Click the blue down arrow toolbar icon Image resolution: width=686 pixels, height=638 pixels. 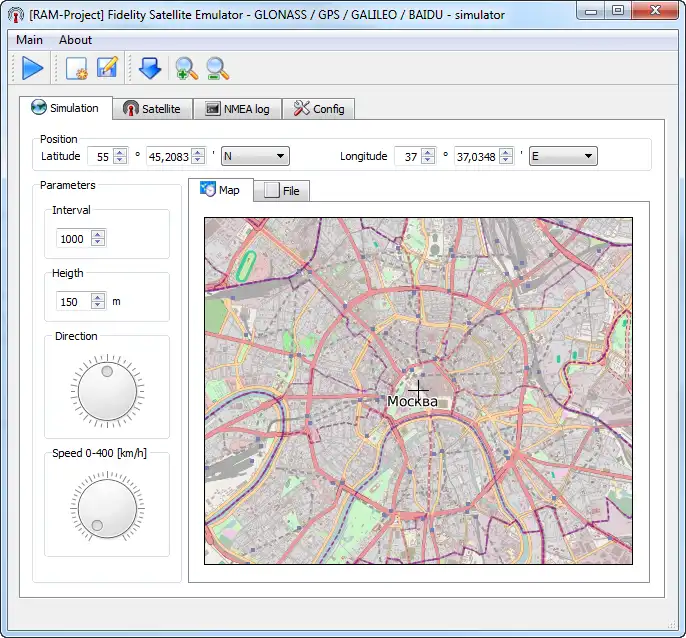[150, 68]
